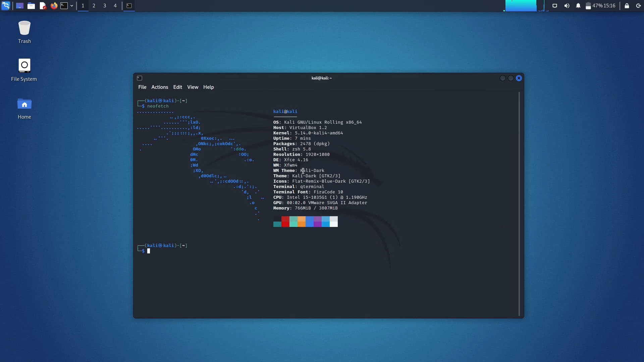The height and width of the screenshot is (362, 644).
Task: Open the file manager from the panel
Action: (31, 5)
